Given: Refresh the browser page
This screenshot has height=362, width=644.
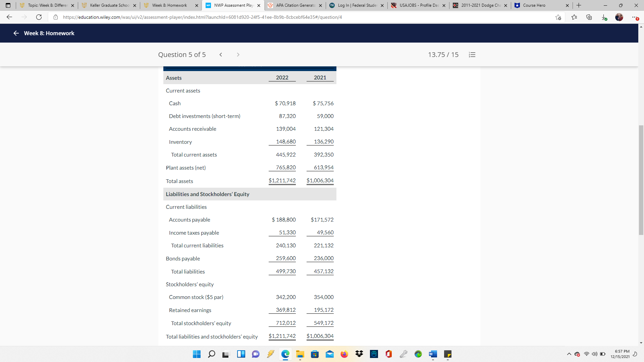Looking at the screenshot, I should point(39,17).
